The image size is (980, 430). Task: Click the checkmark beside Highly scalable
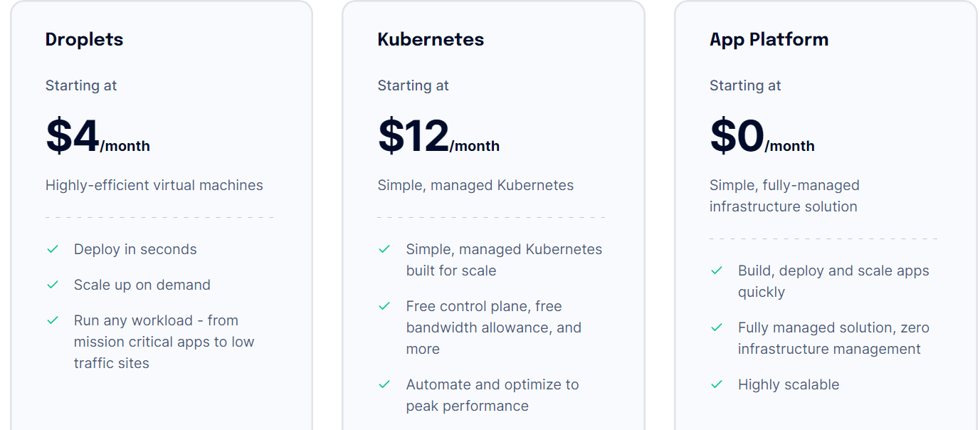717,384
